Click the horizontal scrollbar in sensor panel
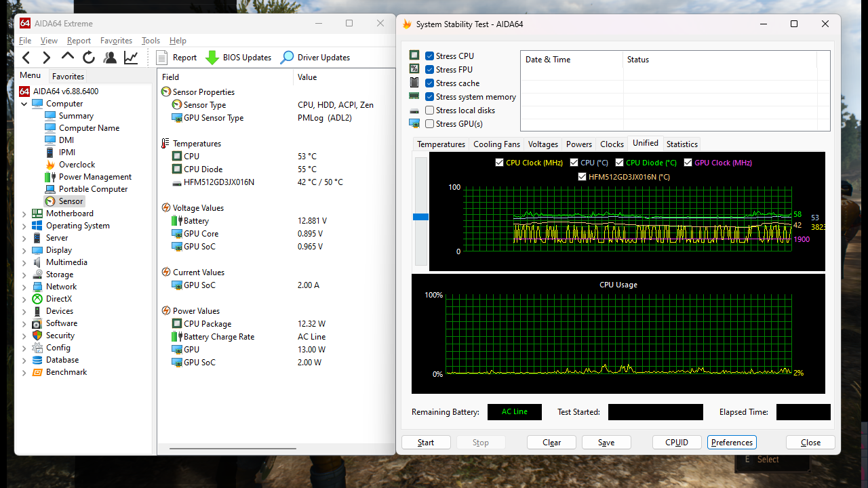Image resolution: width=868 pixels, height=488 pixels. click(233, 448)
